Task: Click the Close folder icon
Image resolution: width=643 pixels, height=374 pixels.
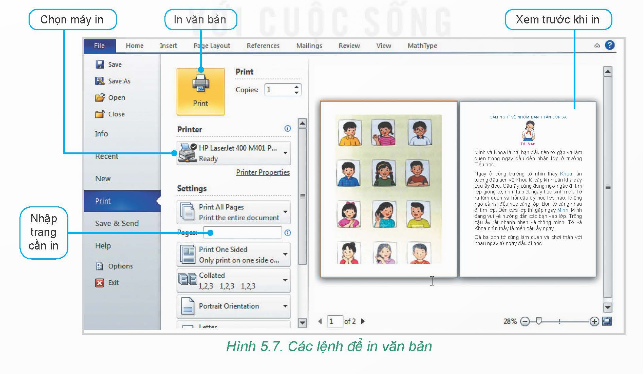Action: (100, 114)
